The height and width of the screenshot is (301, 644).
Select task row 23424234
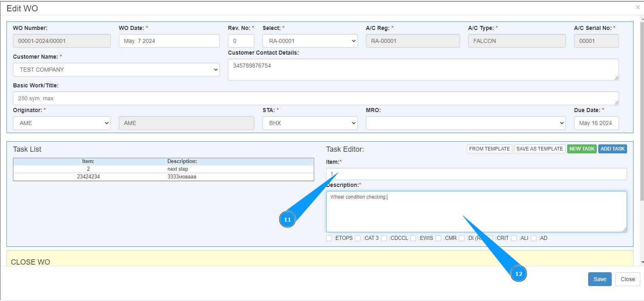click(163, 177)
